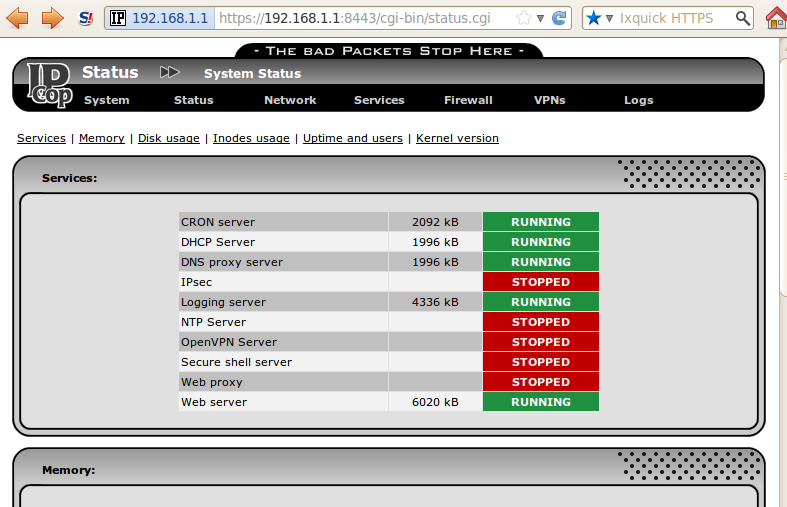Click the search magnifying glass icon

tap(741, 18)
